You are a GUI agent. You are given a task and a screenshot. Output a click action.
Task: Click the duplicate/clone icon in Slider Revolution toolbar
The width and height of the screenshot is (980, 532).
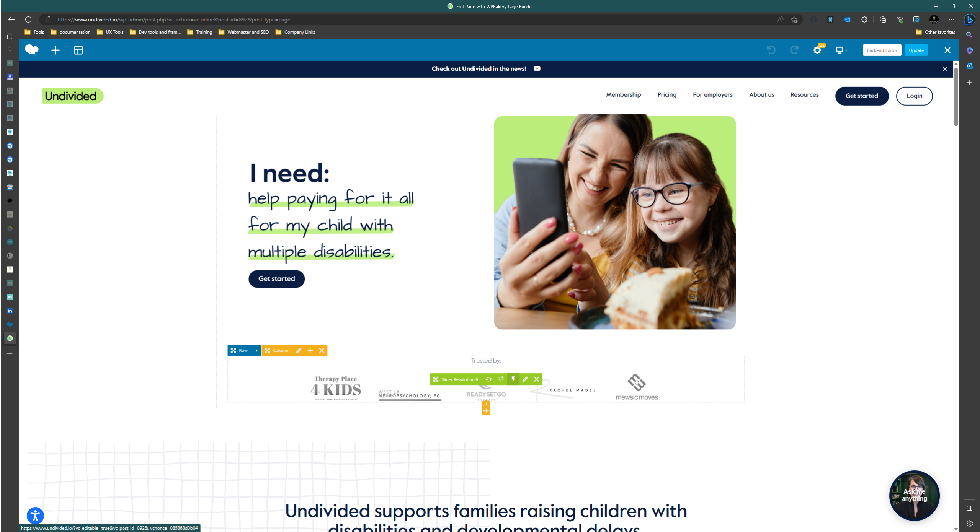coord(488,379)
